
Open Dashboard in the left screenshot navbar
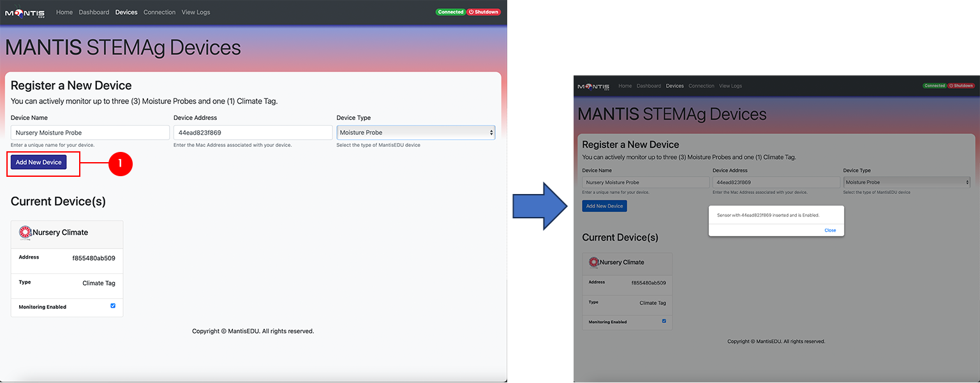tap(94, 12)
